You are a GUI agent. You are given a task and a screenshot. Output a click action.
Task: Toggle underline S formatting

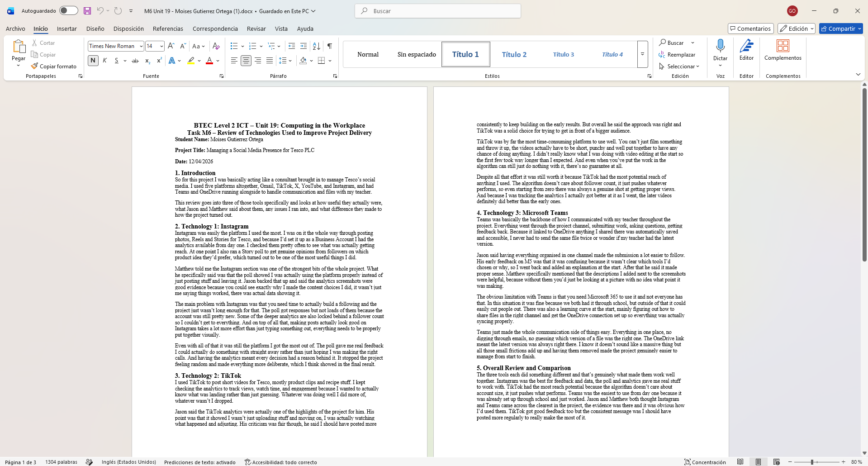(116, 61)
